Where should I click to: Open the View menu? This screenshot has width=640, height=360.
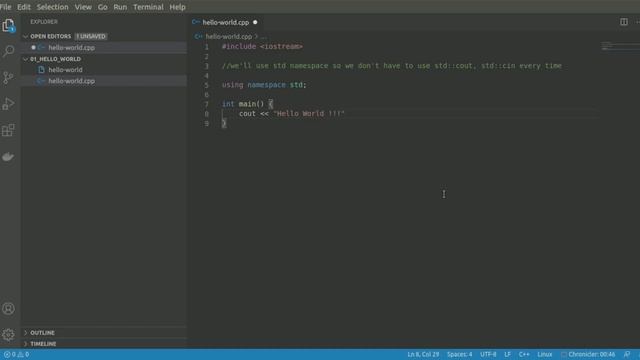pos(83,7)
